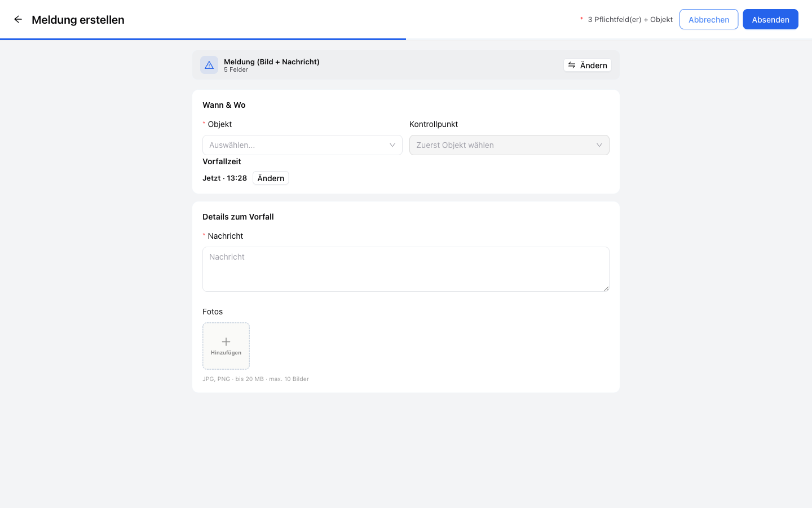Viewport: 812px width, 508px height.
Task: Focus the Nachricht text area
Action: pyautogui.click(x=406, y=269)
